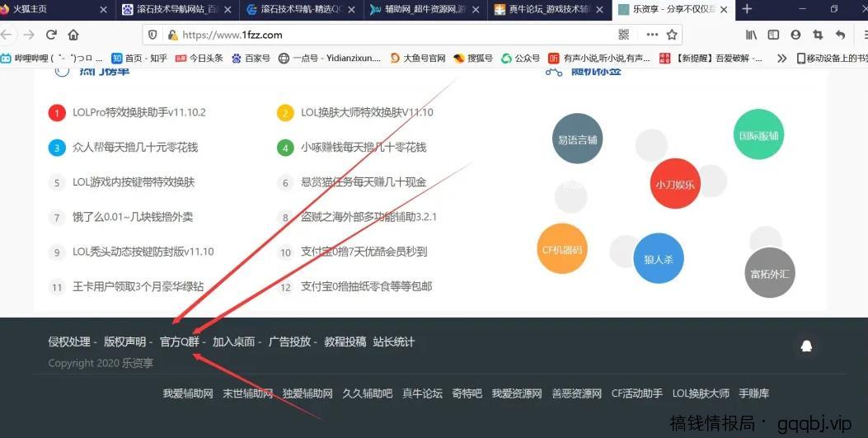Open the 一点号 bookmark
Viewport: 868px width, 438px height.
(330, 58)
